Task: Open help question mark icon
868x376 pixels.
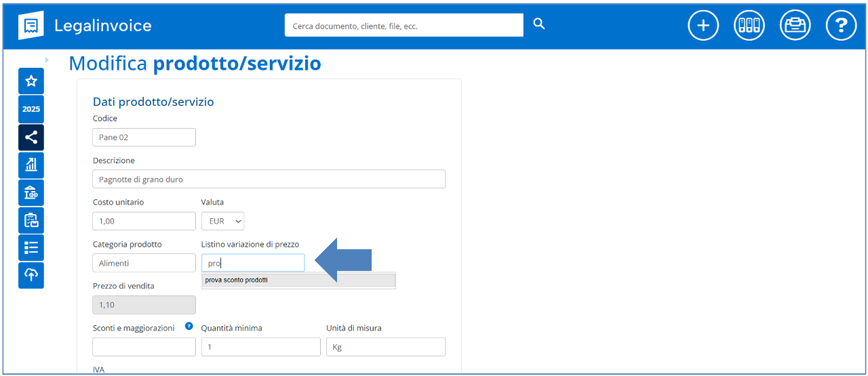Action: point(841,26)
